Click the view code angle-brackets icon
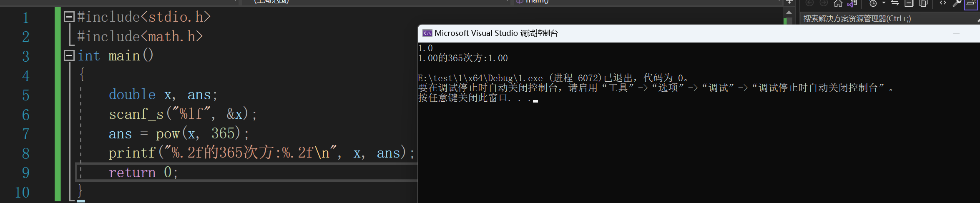 tap(943, 3)
